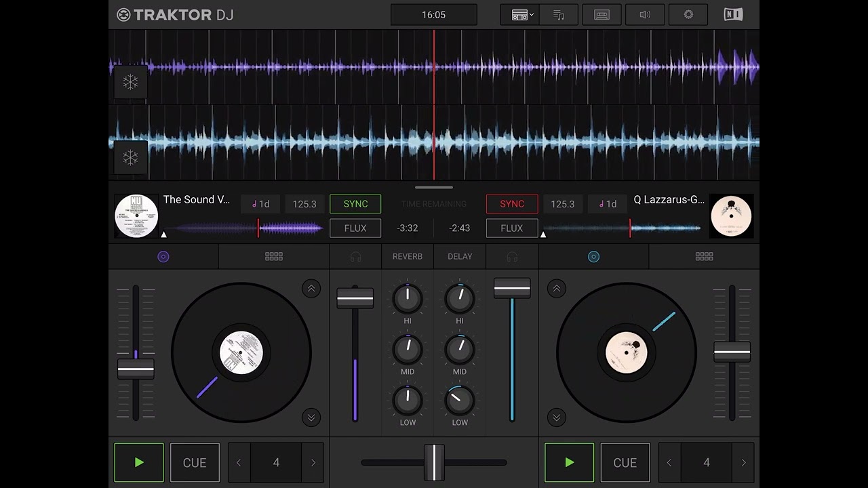Image resolution: width=868 pixels, height=488 pixels.
Task: Click the left channel HI EQ knob
Action: click(x=408, y=298)
